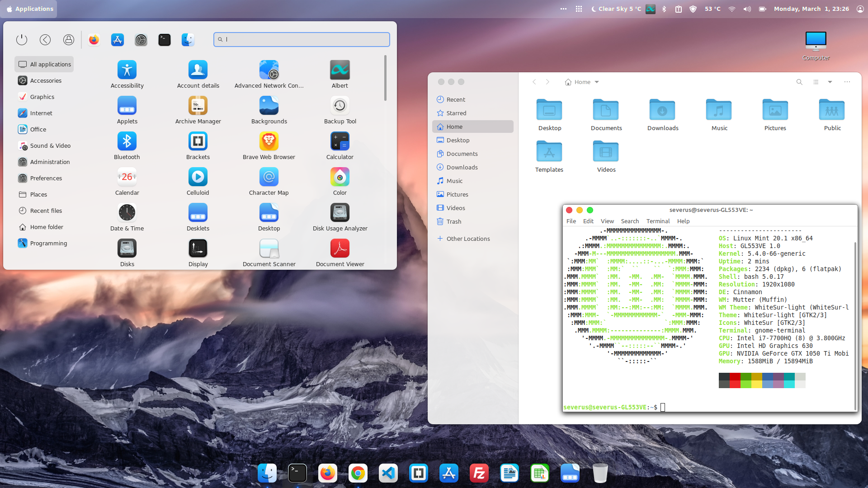The width and height of the screenshot is (868, 488).
Task: Open the view options dropdown arrow
Action: (830, 82)
